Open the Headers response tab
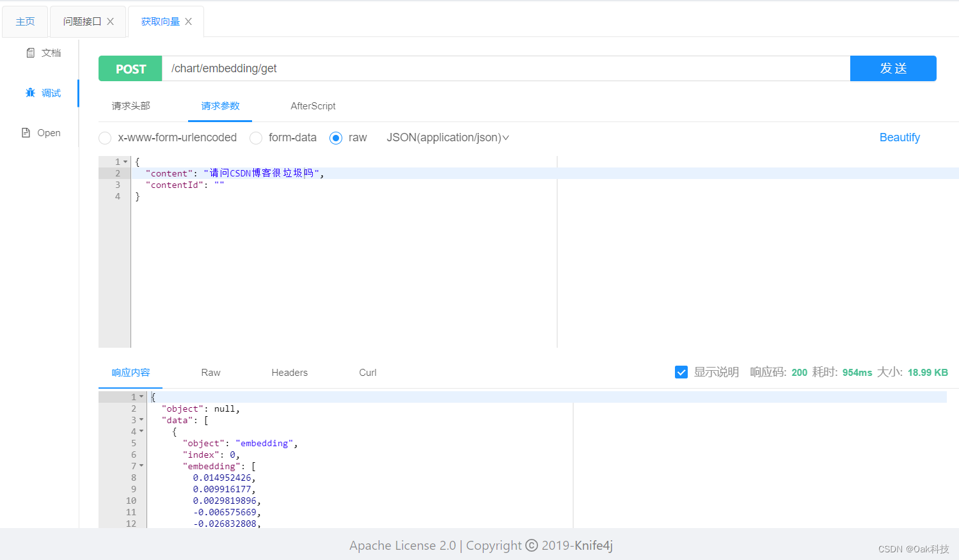This screenshot has width=959, height=560. click(289, 373)
